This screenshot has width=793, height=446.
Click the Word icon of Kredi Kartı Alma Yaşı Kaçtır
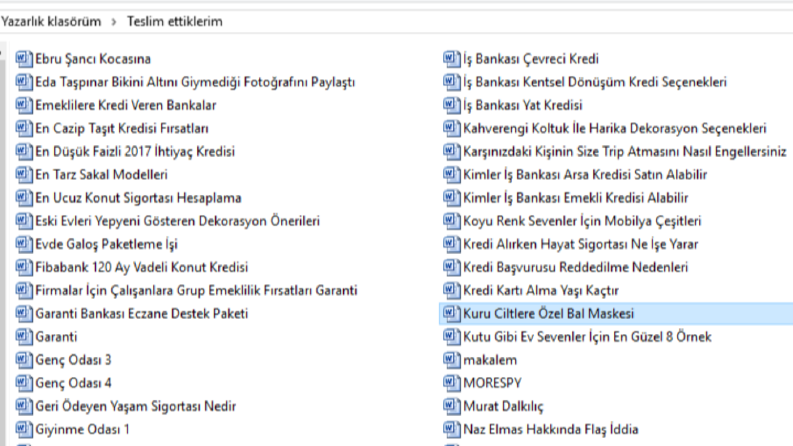tap(452, 290)
